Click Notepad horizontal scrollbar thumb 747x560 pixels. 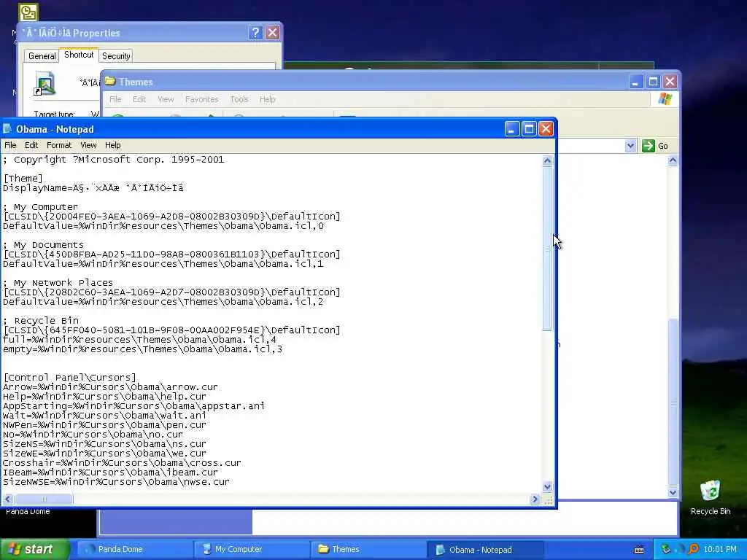[x=44, y=499]
